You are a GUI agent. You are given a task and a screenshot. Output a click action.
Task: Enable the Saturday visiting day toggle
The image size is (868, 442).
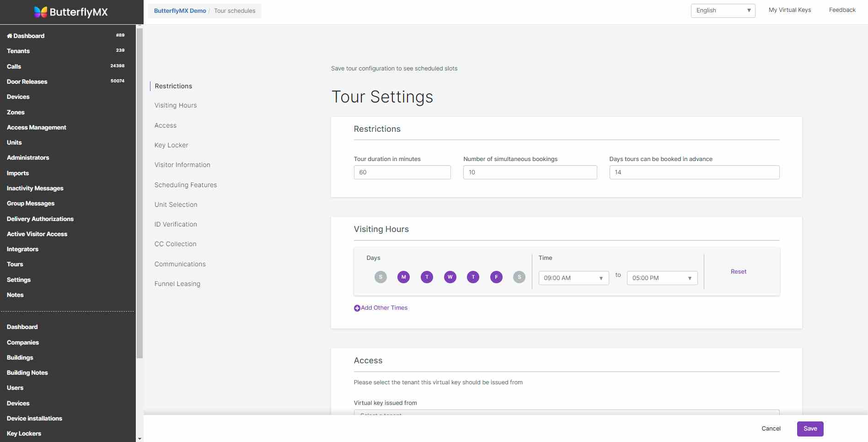coord(519,277)
